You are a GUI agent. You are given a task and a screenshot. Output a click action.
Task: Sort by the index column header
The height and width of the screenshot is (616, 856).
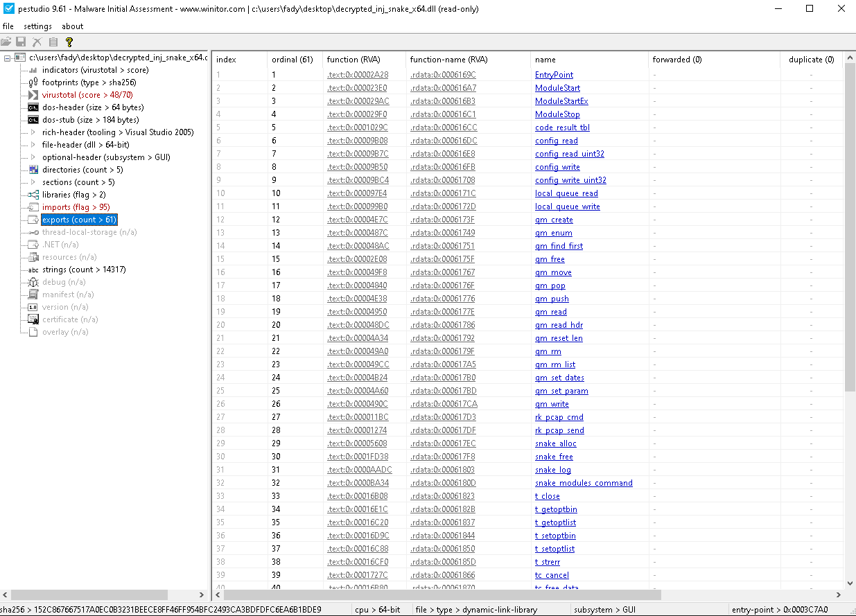tap(239, 60)
